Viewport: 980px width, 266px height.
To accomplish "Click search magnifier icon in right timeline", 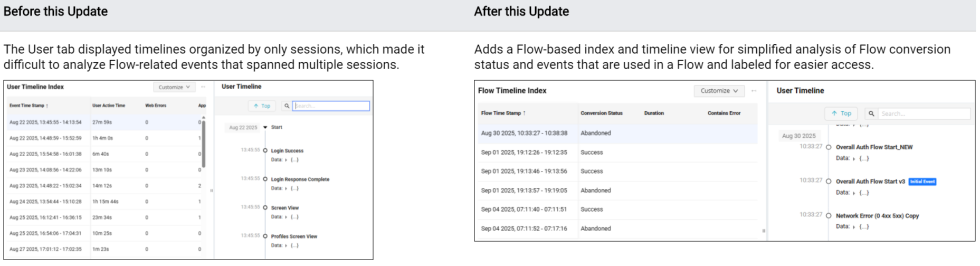I will click(871, 113).
